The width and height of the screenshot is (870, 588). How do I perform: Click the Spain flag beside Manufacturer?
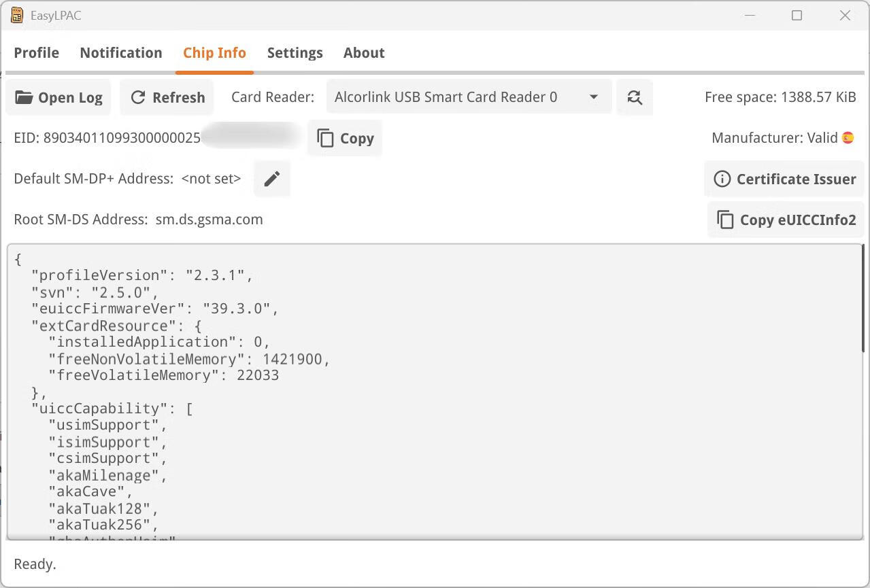848,138
